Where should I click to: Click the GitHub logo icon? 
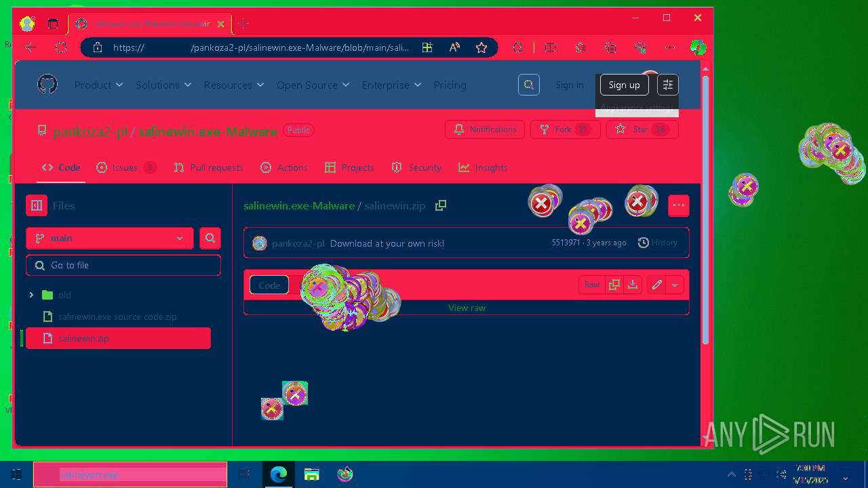pos(47,85)
